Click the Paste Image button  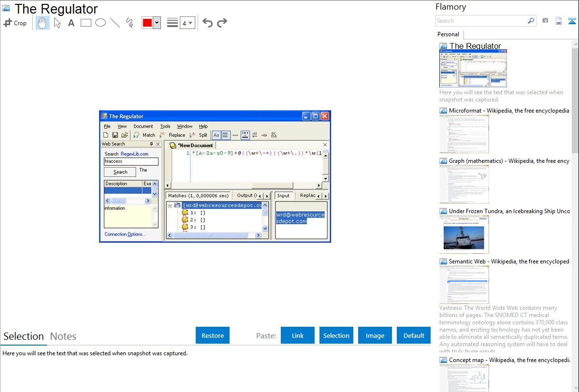point(375,335)
